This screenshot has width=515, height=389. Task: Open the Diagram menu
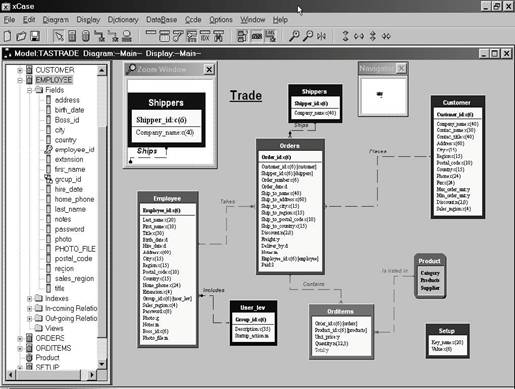point(56,20)
